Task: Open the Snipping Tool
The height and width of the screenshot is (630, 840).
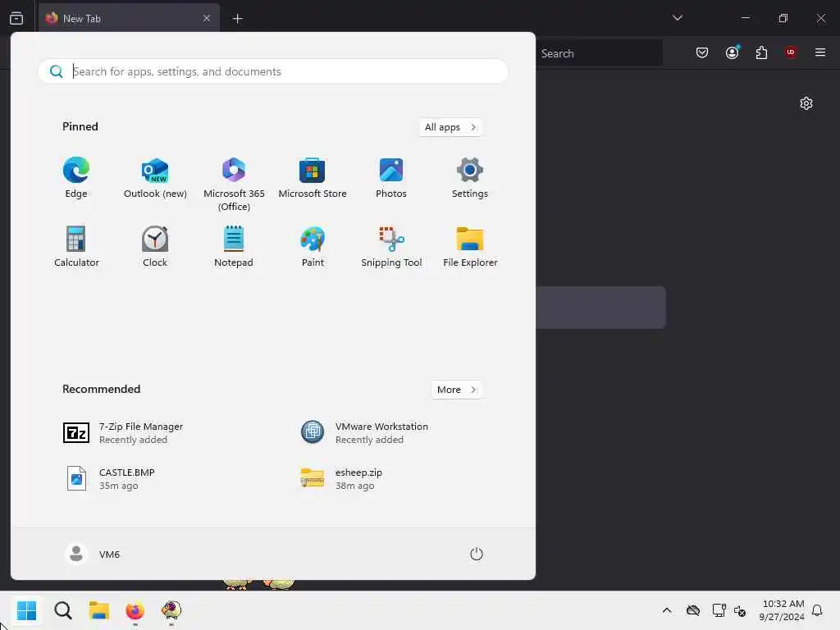Action: (x=391, y=246)
